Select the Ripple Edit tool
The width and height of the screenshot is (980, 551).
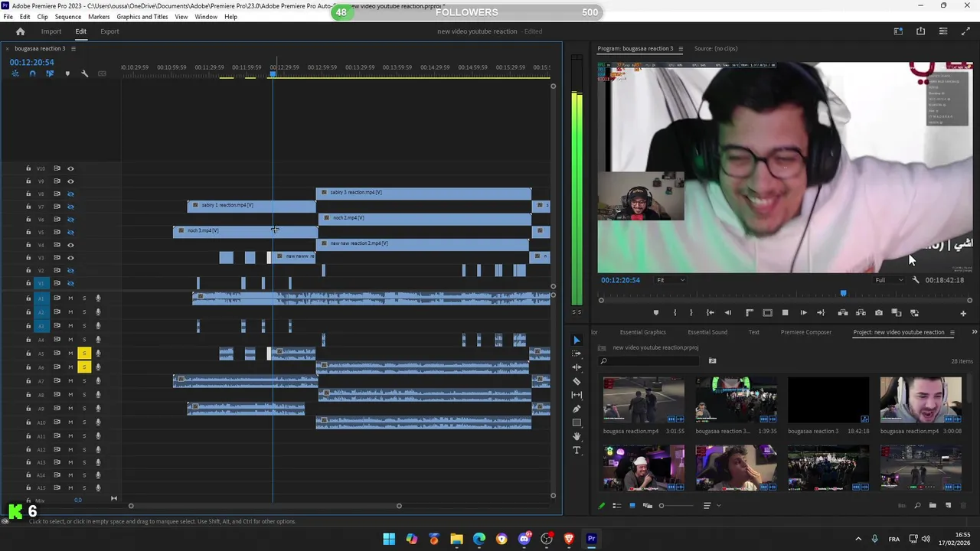coord(577,367)
